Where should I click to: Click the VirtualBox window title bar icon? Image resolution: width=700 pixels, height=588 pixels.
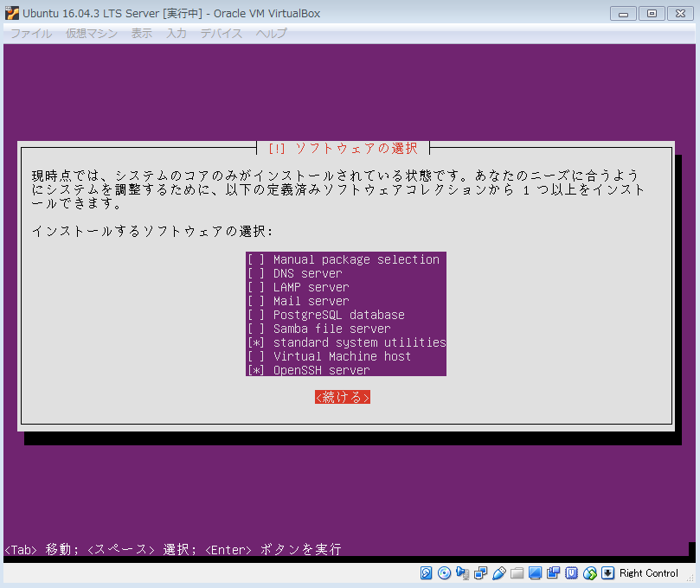12,13
